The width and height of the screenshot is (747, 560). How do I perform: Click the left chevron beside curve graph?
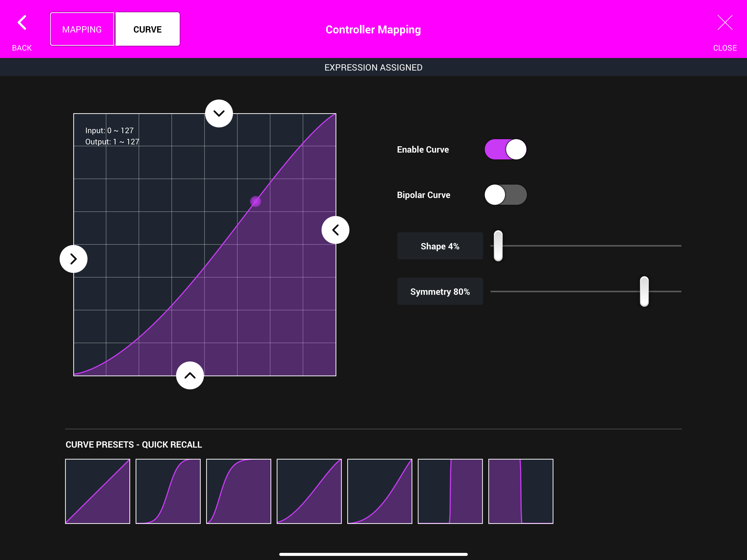pos(335,230)
